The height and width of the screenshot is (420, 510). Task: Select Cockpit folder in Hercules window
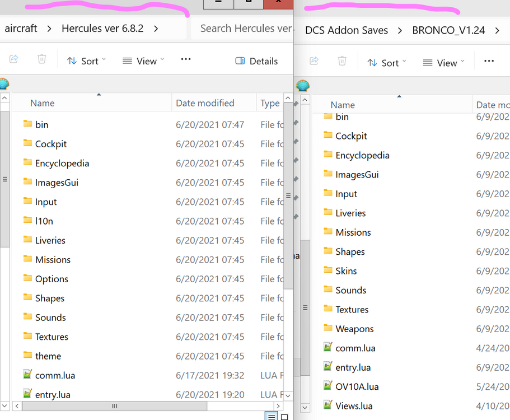click(51, 144)
